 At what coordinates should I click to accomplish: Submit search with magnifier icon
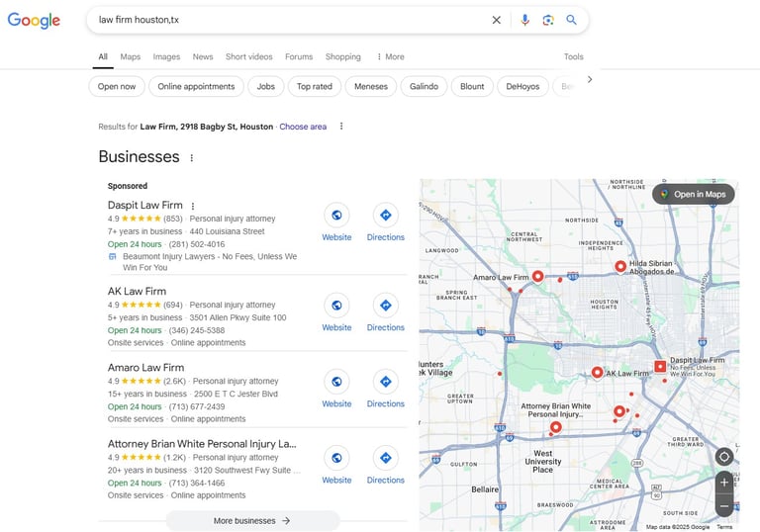coord(571,20)
